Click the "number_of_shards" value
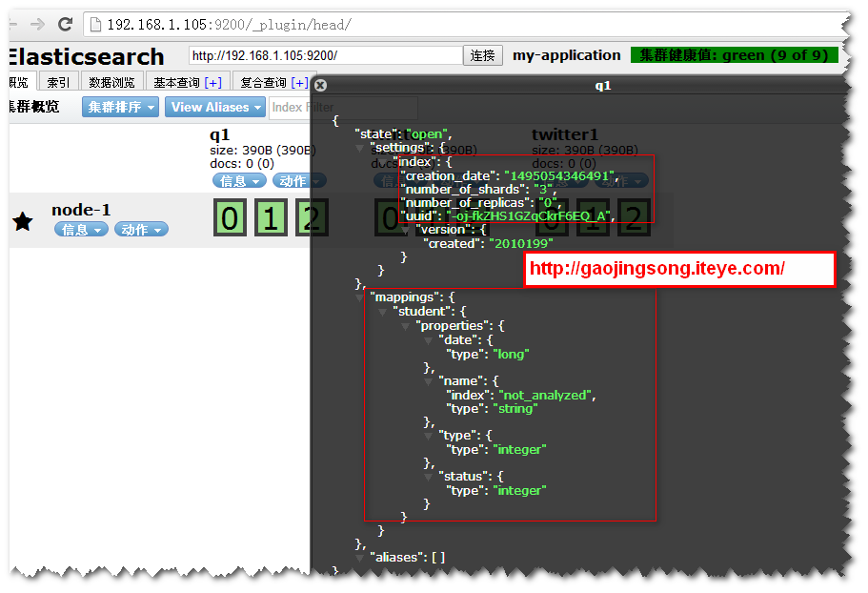 [542, 190]
